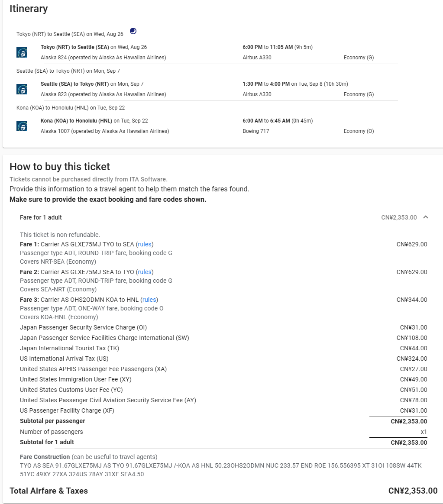Click Alaska logo beside flight 1007

(x=22, y=126)
